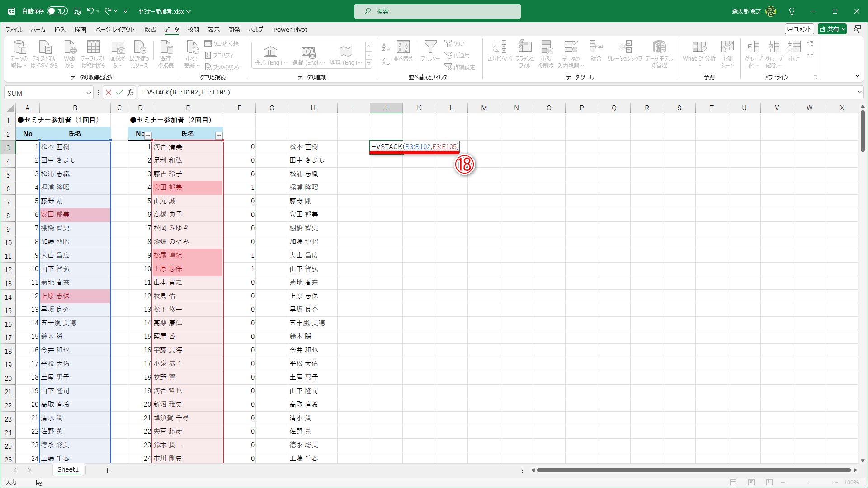Click the zoom slider in status bar
868x488 pixels.
tap(809, 483)
